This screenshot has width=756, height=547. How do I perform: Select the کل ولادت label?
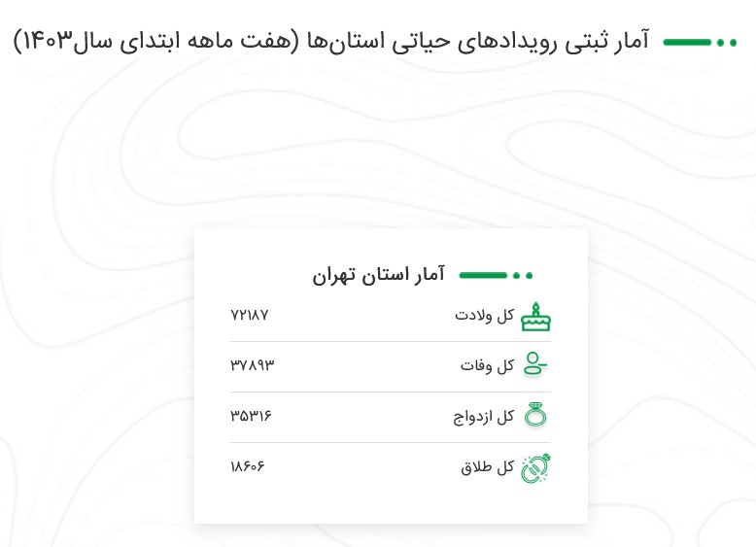pos(484,316)
